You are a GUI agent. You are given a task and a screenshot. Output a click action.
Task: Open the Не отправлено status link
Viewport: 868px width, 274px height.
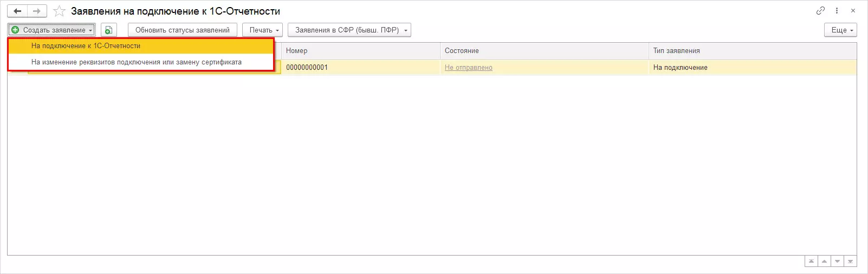pos(469,68)
